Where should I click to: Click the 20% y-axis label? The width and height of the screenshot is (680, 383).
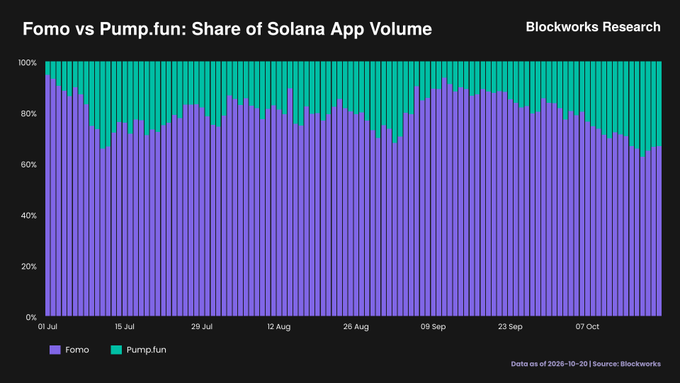coord(29,266)
